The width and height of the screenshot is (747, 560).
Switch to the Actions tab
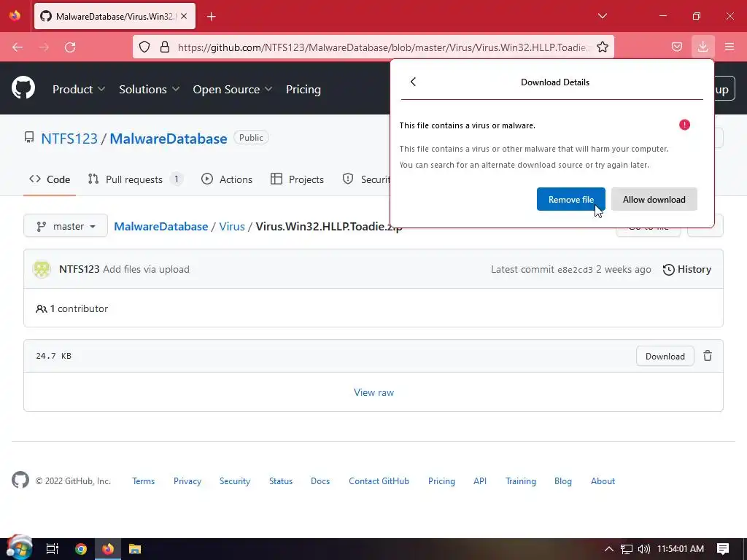point(227,179)
